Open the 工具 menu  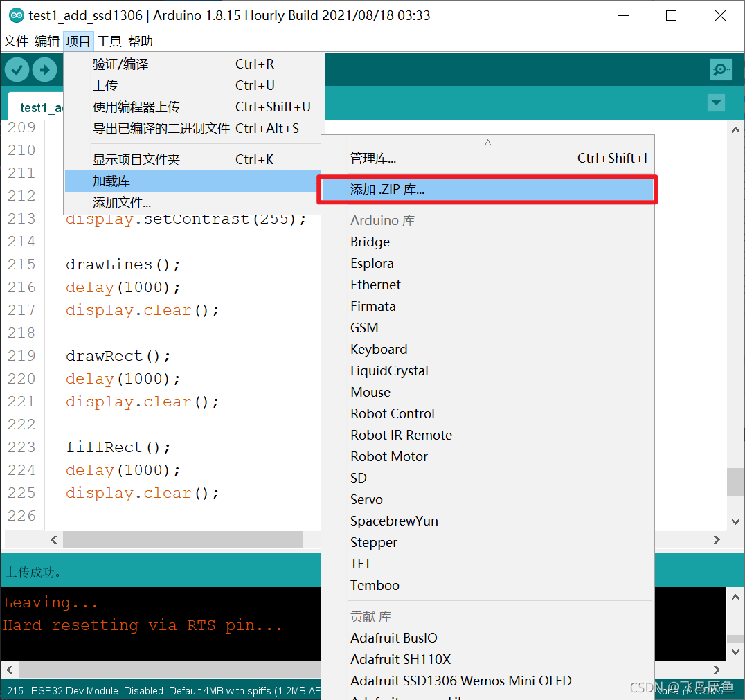[109, 42]
